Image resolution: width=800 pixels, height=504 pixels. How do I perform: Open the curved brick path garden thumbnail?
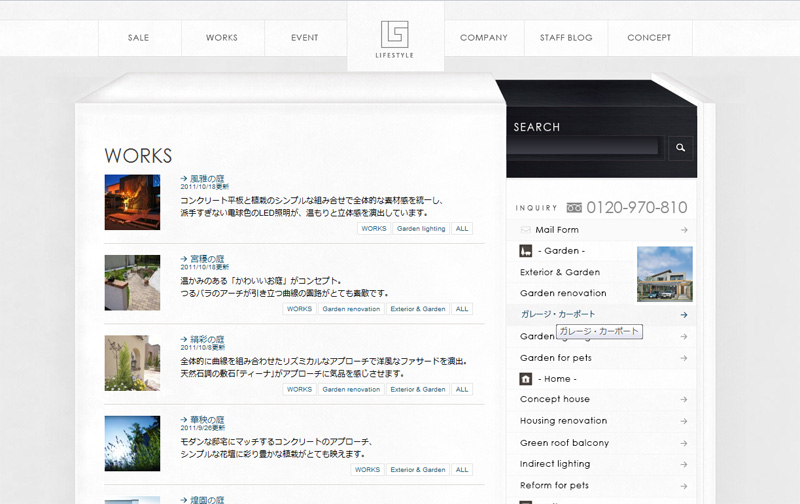(x=132, y=283)
